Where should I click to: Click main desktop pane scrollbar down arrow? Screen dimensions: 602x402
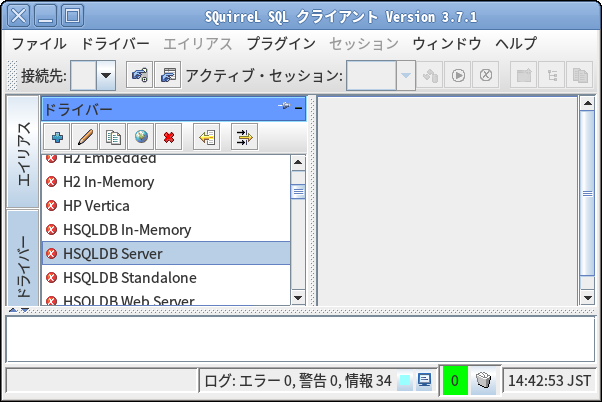pyautogui.click(x=587, y=297)
